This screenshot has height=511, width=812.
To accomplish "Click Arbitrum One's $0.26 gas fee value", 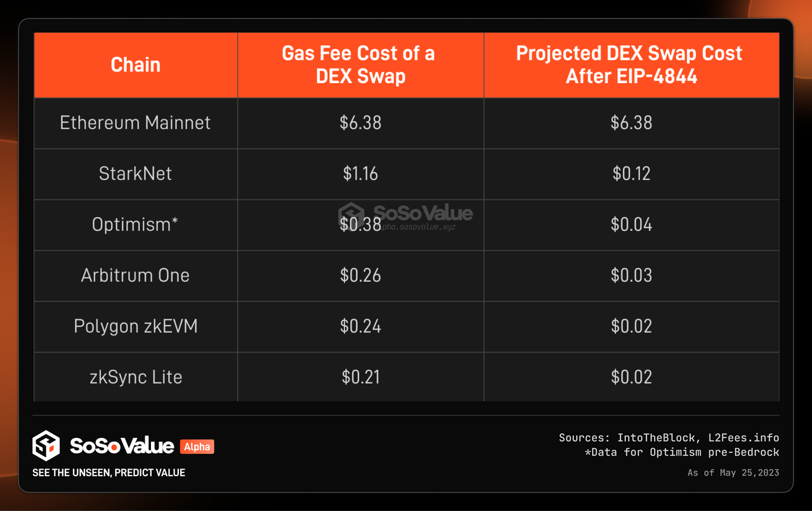I will 360,275.
